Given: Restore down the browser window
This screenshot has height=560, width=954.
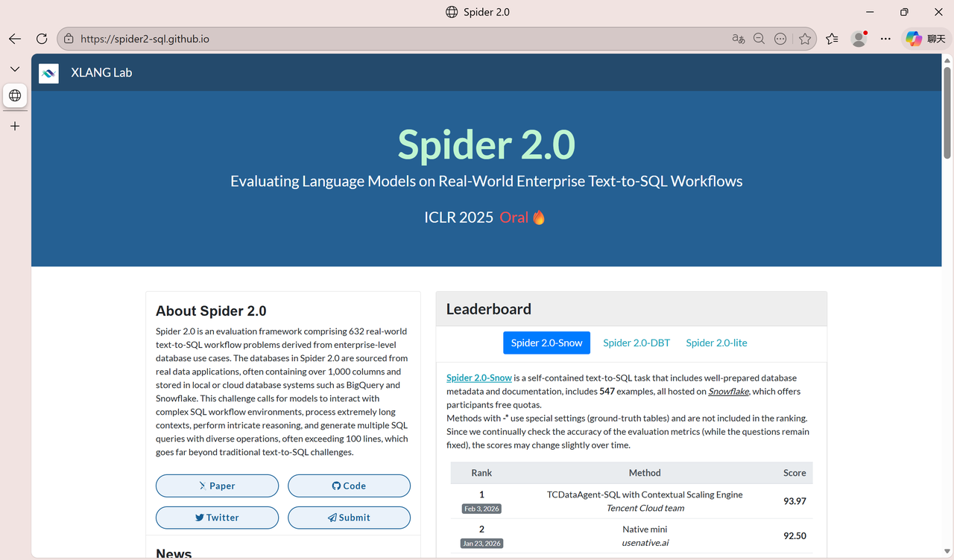Looking at the screenshot, I should (x=904, y=12).
